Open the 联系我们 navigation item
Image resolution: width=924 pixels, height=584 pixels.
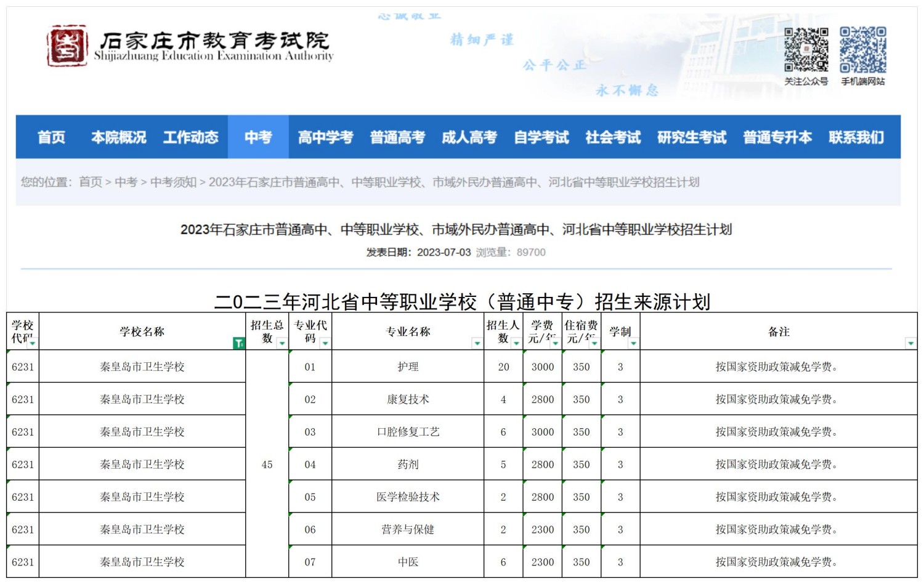click(856, 137)
